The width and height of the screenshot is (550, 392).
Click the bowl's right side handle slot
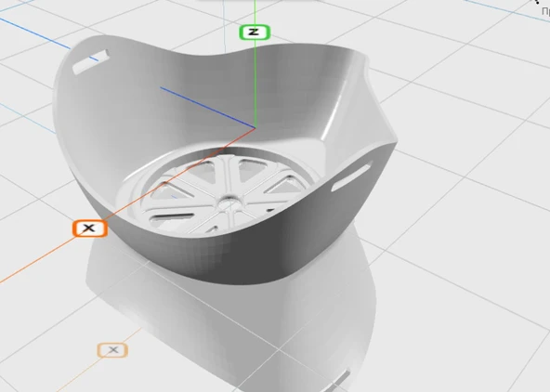click(x=352, y=176)
